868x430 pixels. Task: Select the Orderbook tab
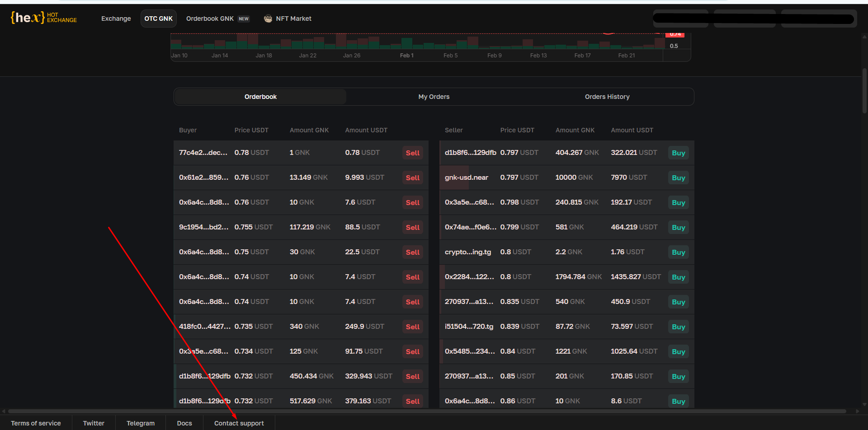(x=260, y=97)
